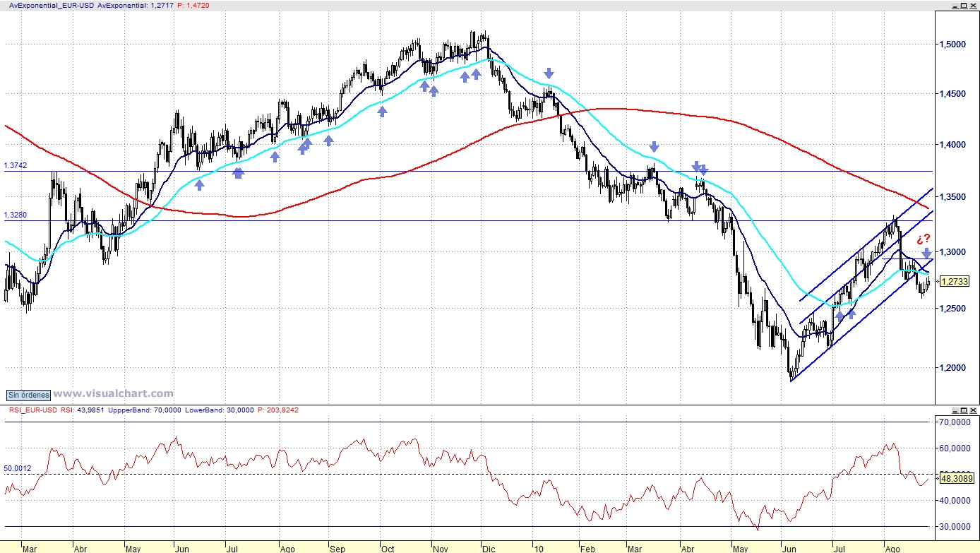
Task: Close the RSI indicator pane
Action: coord(973,410)
